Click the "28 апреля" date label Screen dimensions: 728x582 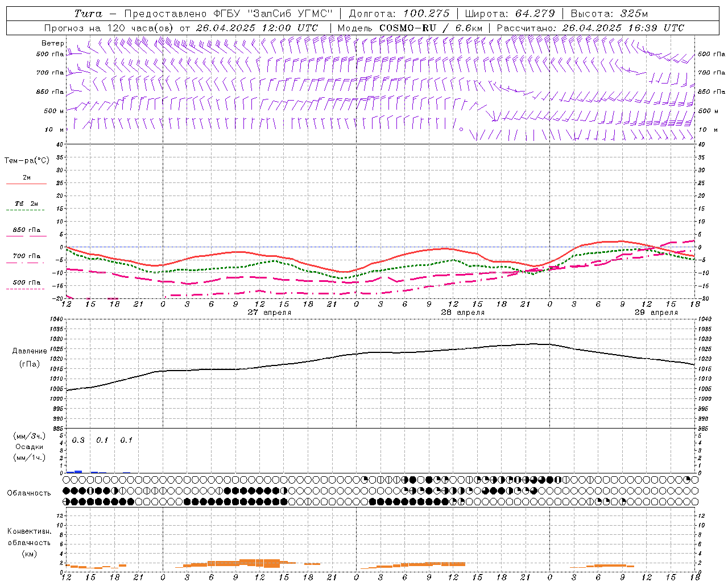point(462,313)
